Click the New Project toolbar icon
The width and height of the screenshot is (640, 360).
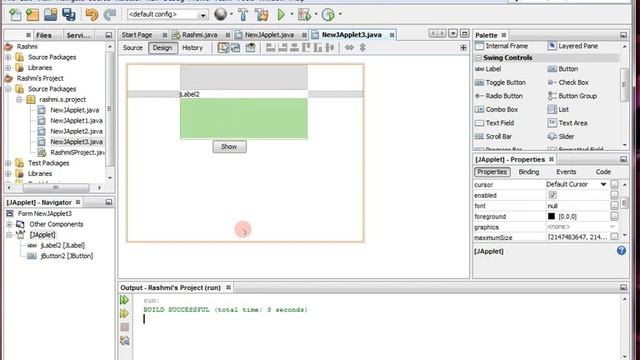32,15
